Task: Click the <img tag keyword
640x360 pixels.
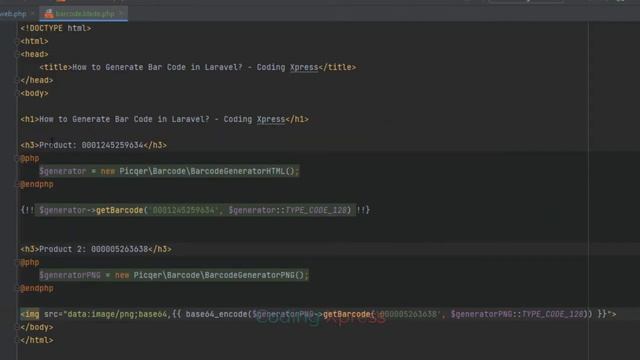Action: pos(30,314)
